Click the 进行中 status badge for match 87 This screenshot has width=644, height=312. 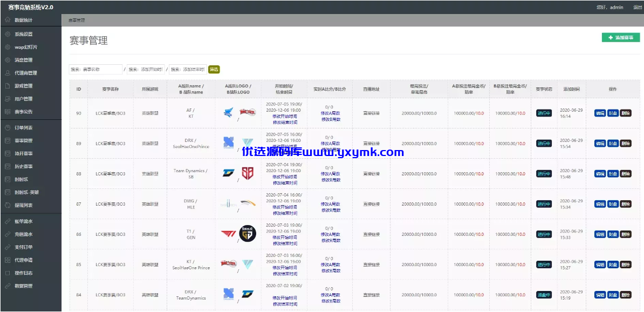[544, 204]
